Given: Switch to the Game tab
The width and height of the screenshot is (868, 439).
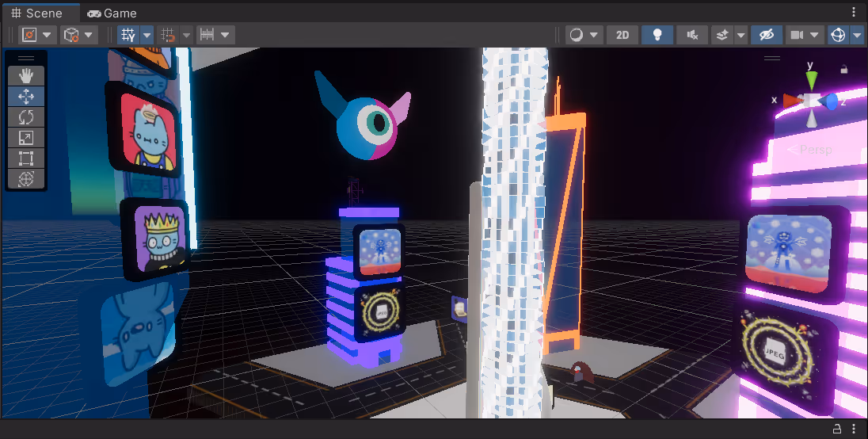Looking at the screenshot, I should [112, 13].
